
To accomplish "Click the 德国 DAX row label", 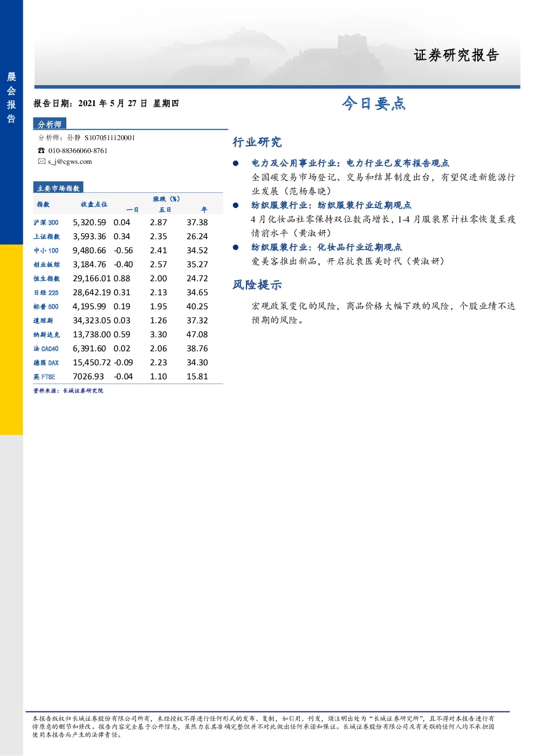I will tap(46, 363).
